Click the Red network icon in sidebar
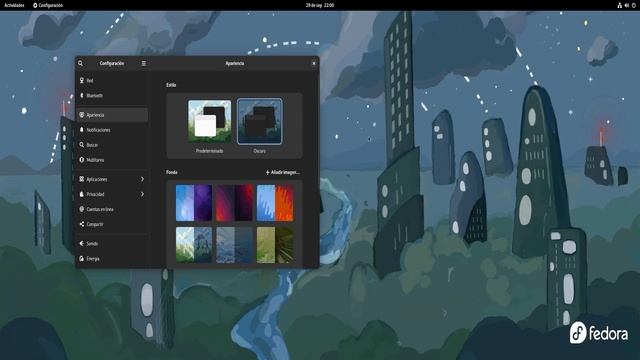640x360 pixels. point(82,80)
